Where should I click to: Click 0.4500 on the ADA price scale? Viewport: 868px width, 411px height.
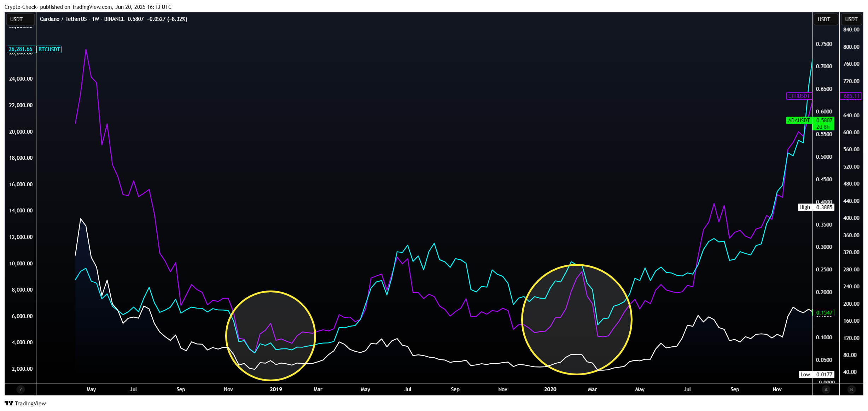click(824, 180)
